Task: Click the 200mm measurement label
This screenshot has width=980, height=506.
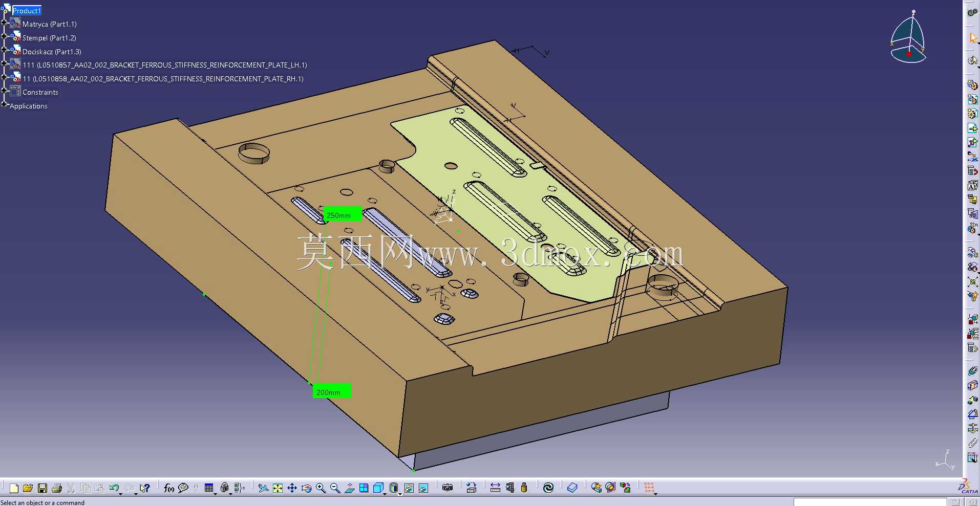Action: click(x=332, y=391)
